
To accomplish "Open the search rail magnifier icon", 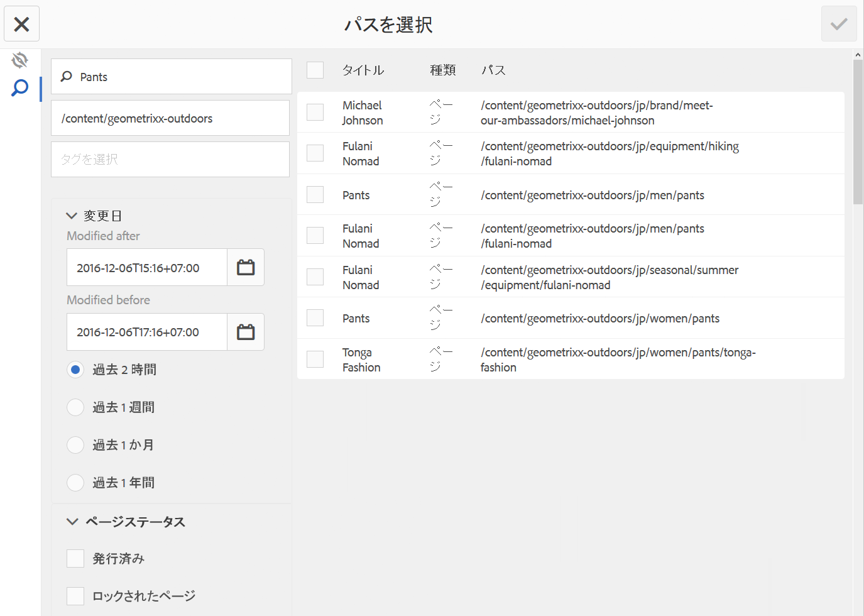I will click(20, 88).
